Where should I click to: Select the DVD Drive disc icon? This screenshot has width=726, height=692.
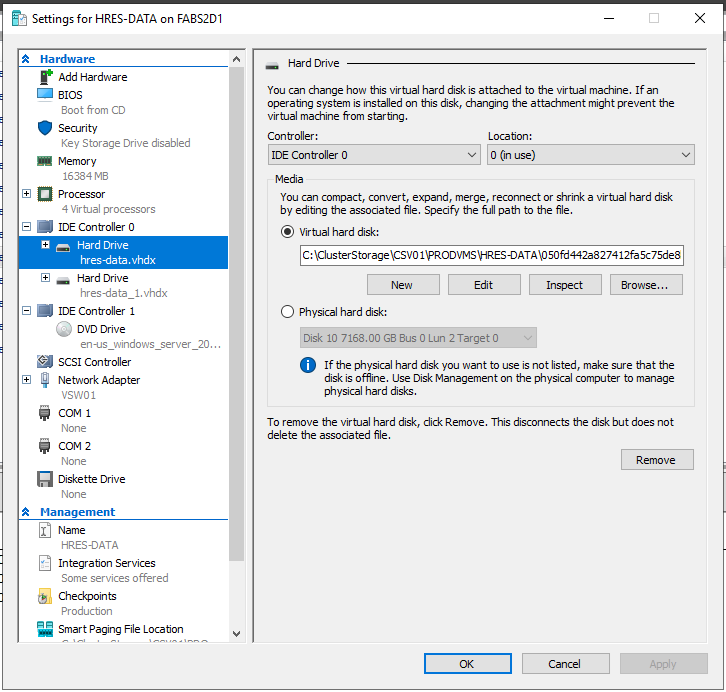pyautogui.click(x=64, y=328)
